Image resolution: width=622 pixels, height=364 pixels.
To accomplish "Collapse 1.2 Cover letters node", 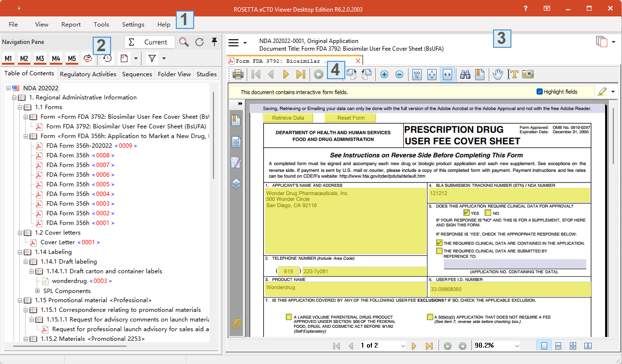I will coord(20,233).
